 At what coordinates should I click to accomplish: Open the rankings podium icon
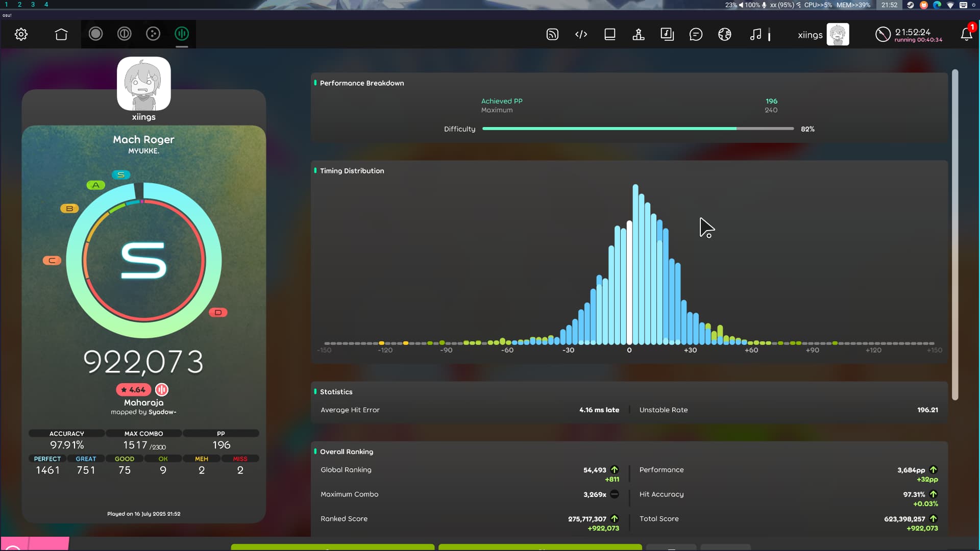pyautogui.click(x=638, y=34)
